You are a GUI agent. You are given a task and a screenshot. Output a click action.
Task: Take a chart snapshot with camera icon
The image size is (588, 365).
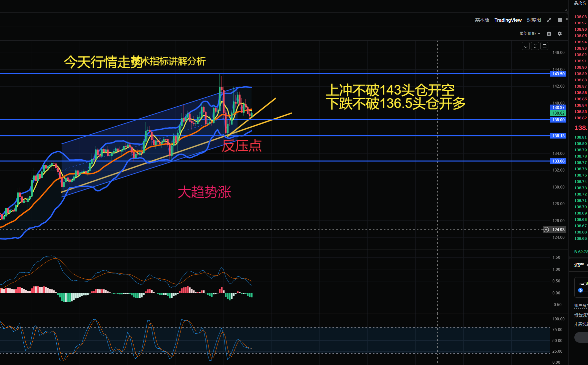[x=549, y=34]
